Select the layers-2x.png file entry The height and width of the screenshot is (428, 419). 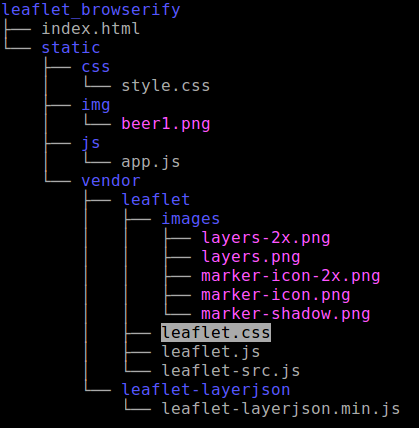click(x=266, y=238)
